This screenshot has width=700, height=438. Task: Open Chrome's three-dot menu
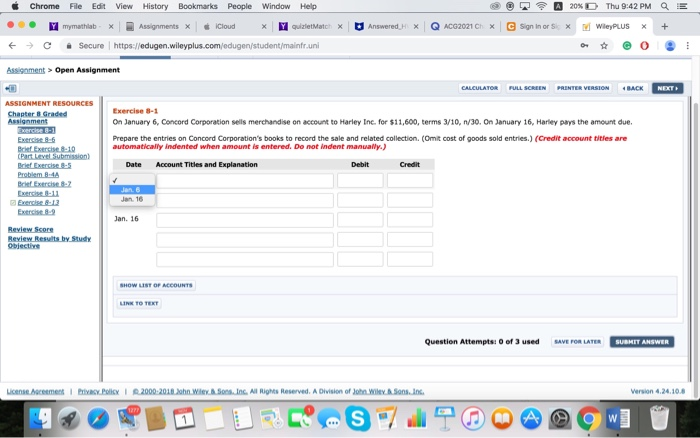[688, 46]
